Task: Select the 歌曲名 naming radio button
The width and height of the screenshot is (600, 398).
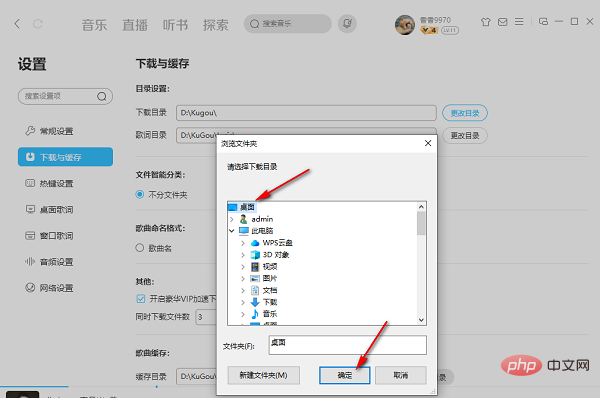Action: 140,248
